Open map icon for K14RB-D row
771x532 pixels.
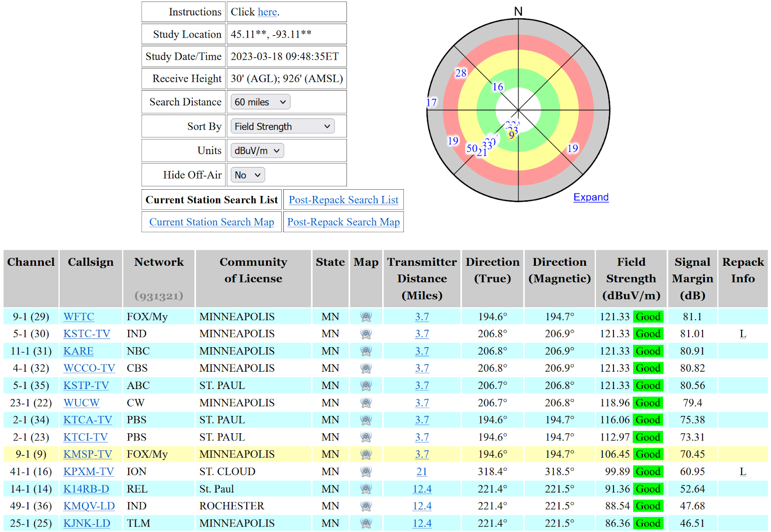point(366,489)
